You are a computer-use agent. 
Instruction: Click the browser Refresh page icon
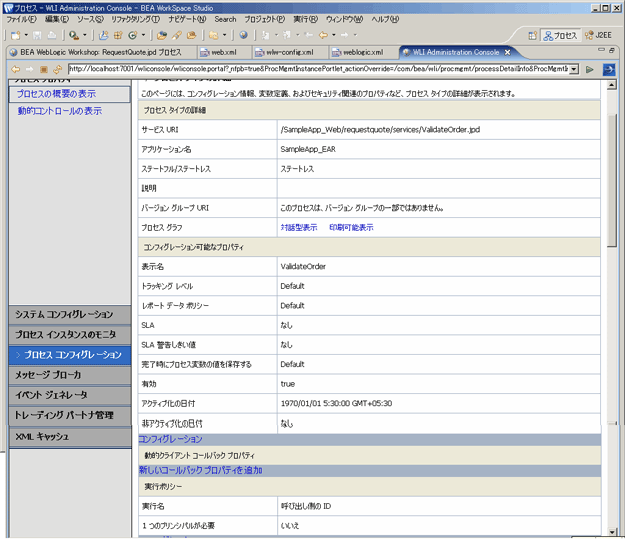pos(57,69)
